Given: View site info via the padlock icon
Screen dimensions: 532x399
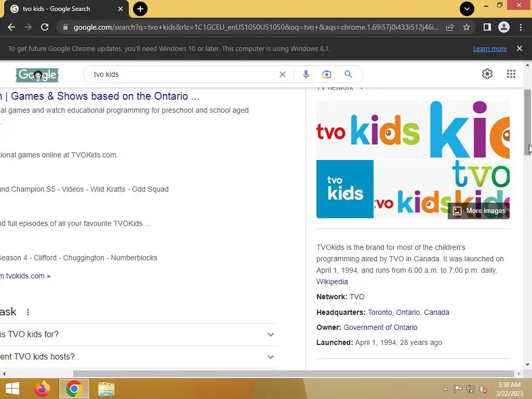Looking at the screenshot, I should point(65,27).
